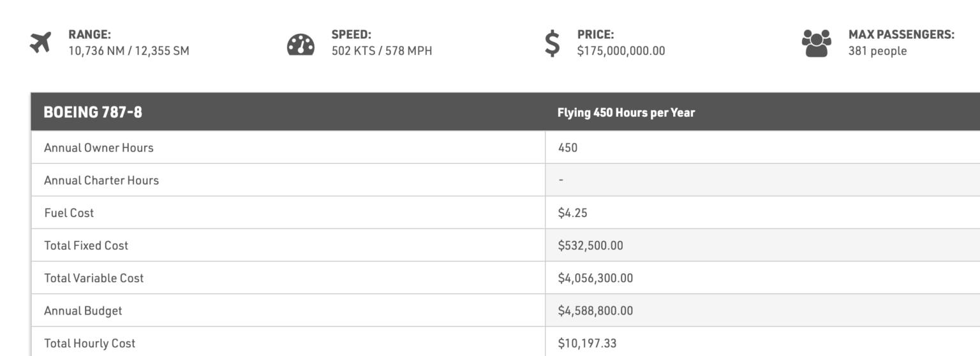The width and height of the screenshot is (980, 356).
Task: Click the Annual Charter Hours row label
Action: 101,181
